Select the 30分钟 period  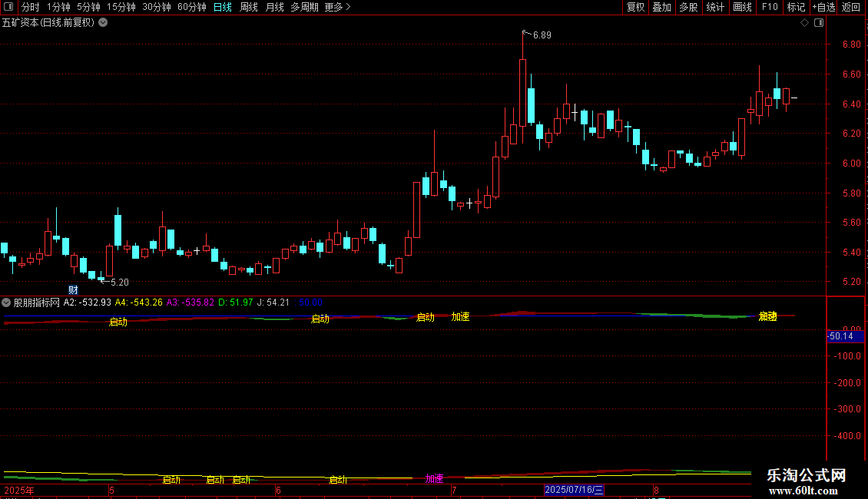pos(156,7)
